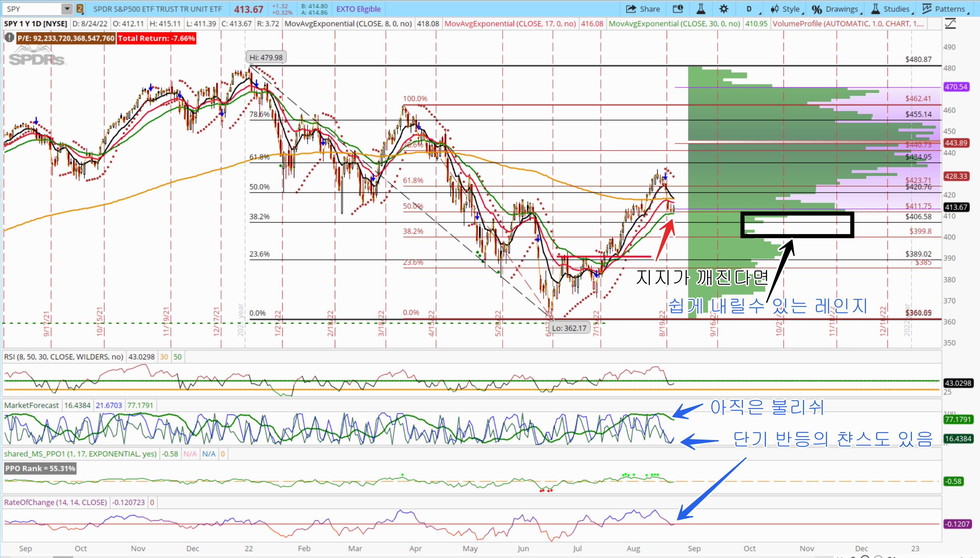The image size is (980, 558).
Task: Click the RSI study label header
Action: (63, 357)
